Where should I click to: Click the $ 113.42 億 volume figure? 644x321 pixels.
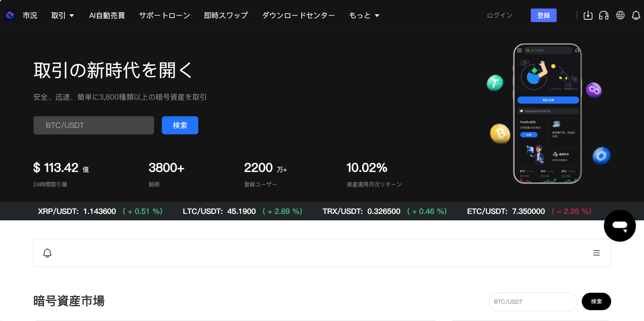61,168
